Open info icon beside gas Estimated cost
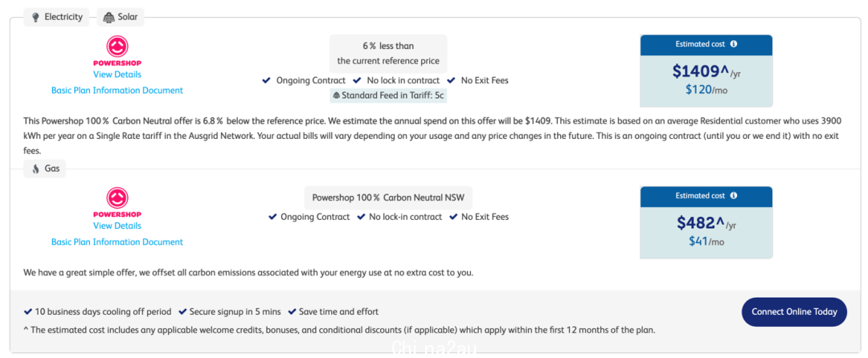868x358 pixels. (x=734, y=196)
